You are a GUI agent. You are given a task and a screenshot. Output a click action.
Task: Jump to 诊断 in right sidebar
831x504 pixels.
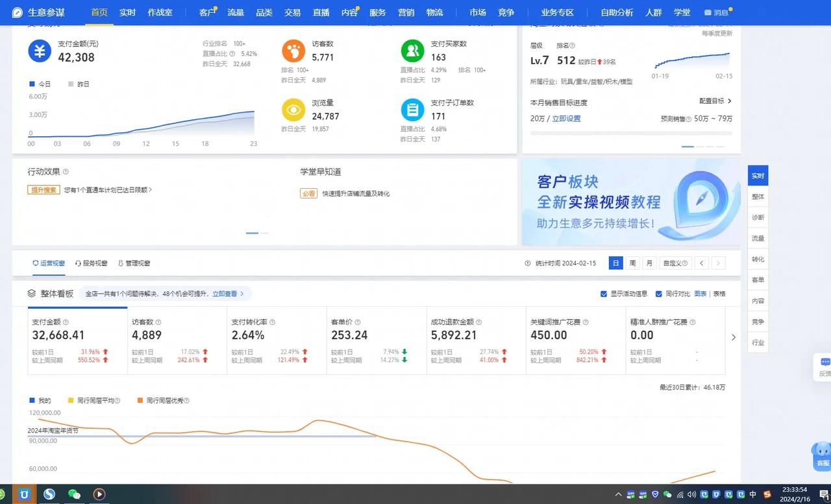758,217
